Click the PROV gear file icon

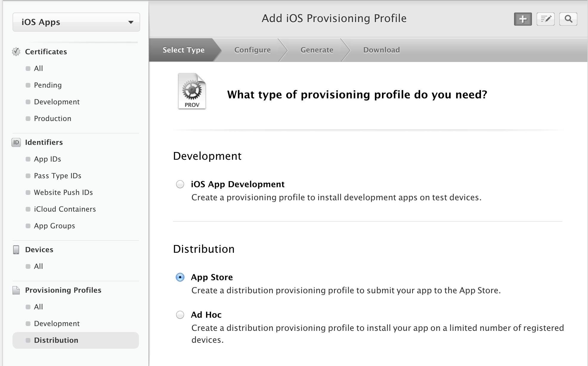[192, 91]
